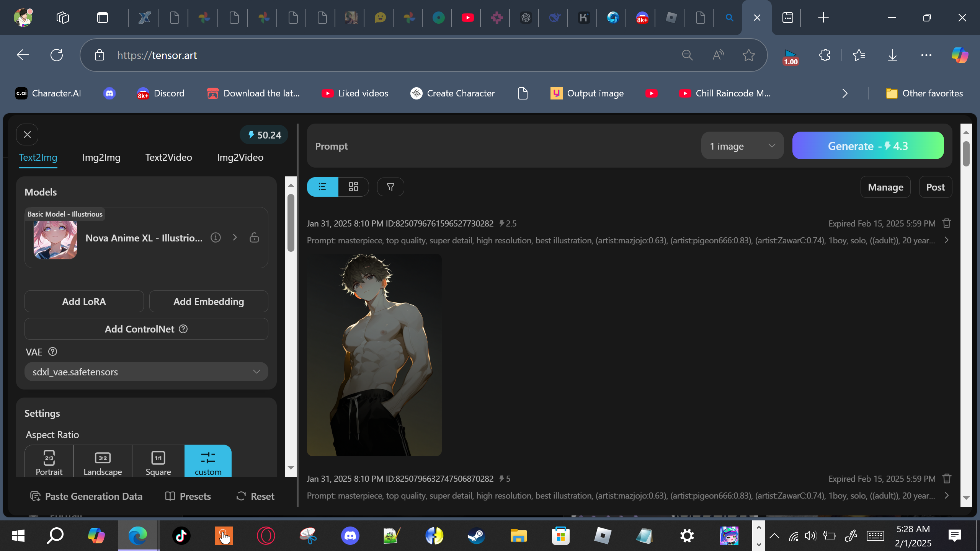Screen dimensions: 980x551
Task: Open the 1 image count dropdown
Action: coord(742,146)
